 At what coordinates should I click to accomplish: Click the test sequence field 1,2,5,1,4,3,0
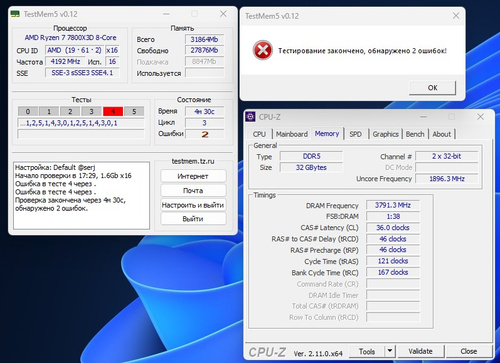pos(81,123)
